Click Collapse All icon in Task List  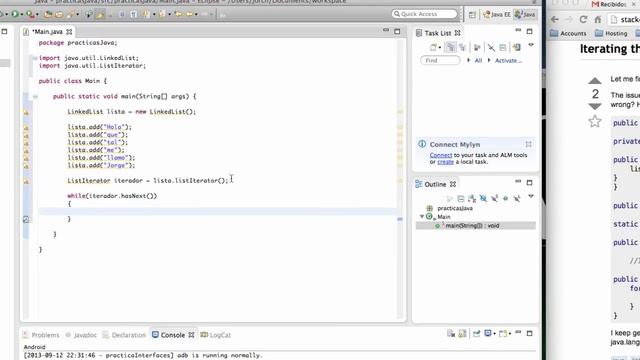coord(503,48)
